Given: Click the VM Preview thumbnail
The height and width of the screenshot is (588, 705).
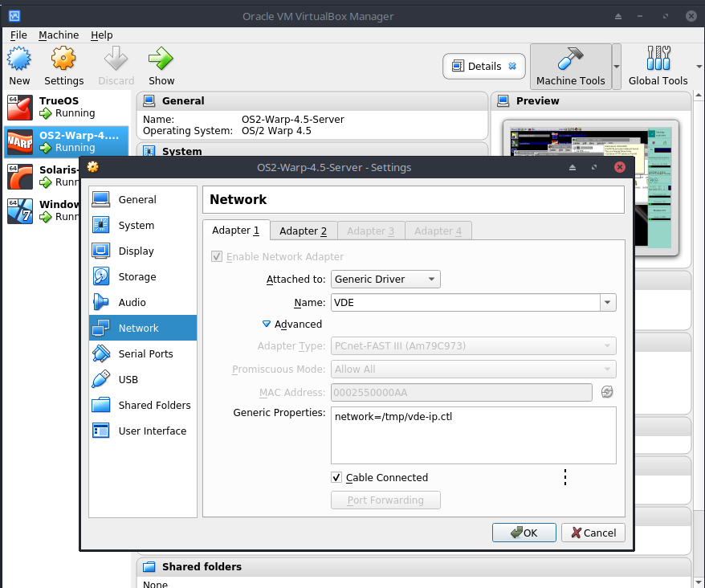Looking at the screenshot, I should [590, 188].
